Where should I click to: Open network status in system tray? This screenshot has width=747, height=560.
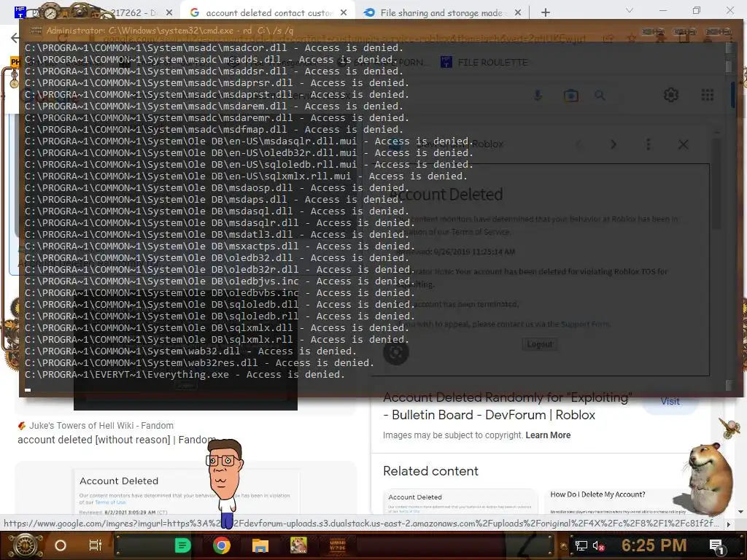tap(581, 545)
